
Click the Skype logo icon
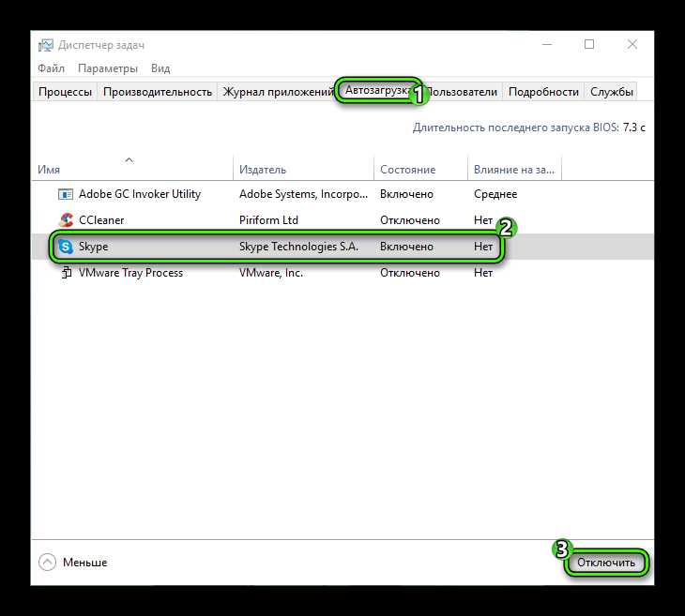click(x=66, y=247)
